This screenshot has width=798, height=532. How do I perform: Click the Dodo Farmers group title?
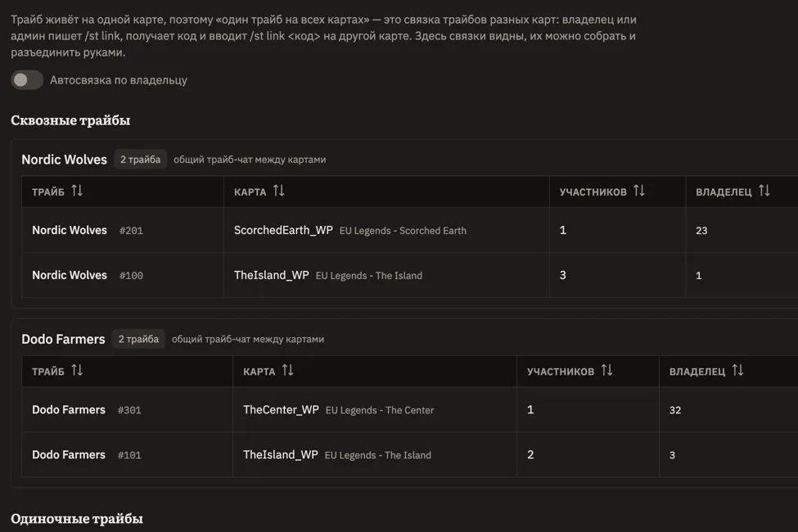click(x=63, y=339)
